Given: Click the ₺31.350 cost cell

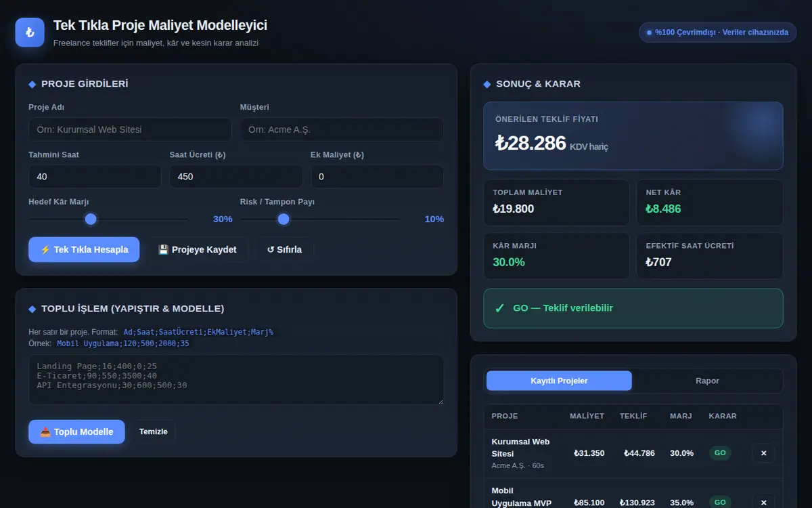Looking at the screenshot, I should 589,453.
